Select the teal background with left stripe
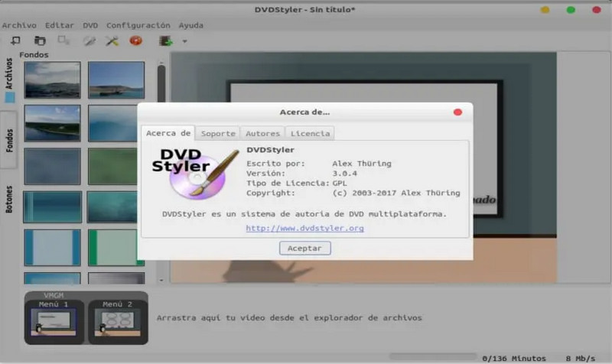The image size is (612, 364). [52, 206]
